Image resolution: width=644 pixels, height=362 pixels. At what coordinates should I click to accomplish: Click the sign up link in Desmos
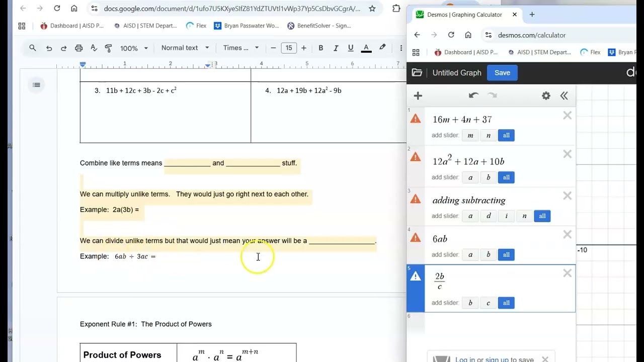pyautogui.click(x=497, y=359)
